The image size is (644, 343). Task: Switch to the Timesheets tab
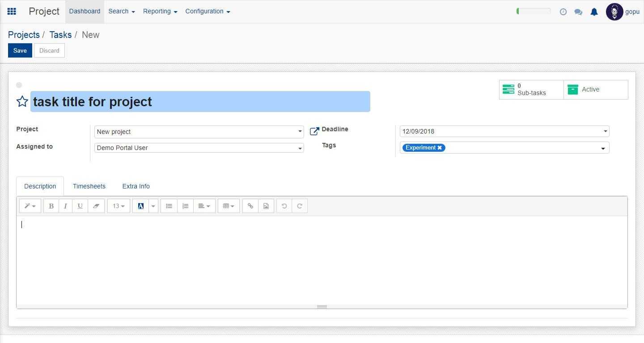coord(89,186)
